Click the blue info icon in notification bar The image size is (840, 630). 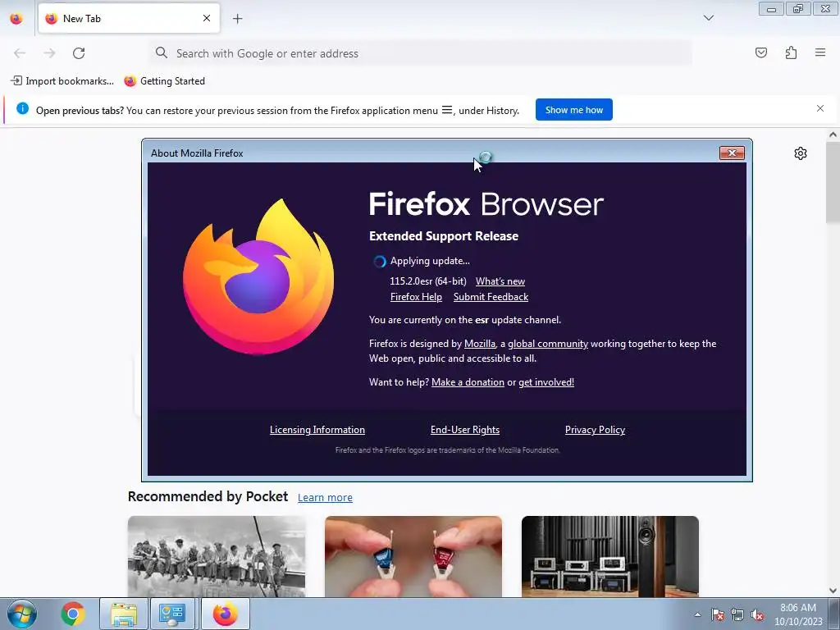22,108
